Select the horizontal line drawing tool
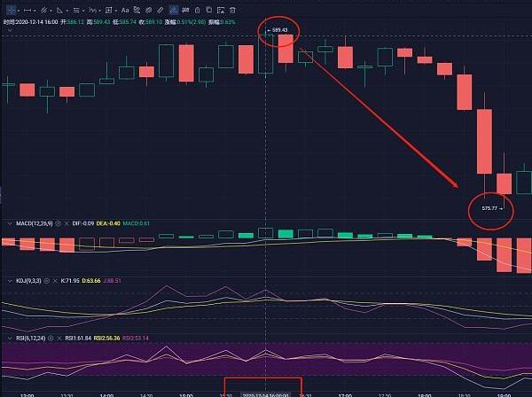 11,11
